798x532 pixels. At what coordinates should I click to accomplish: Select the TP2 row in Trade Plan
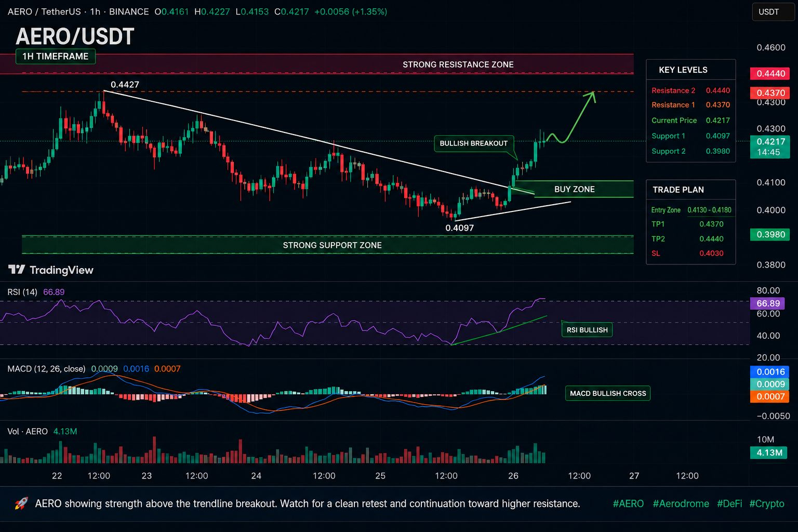691,239
